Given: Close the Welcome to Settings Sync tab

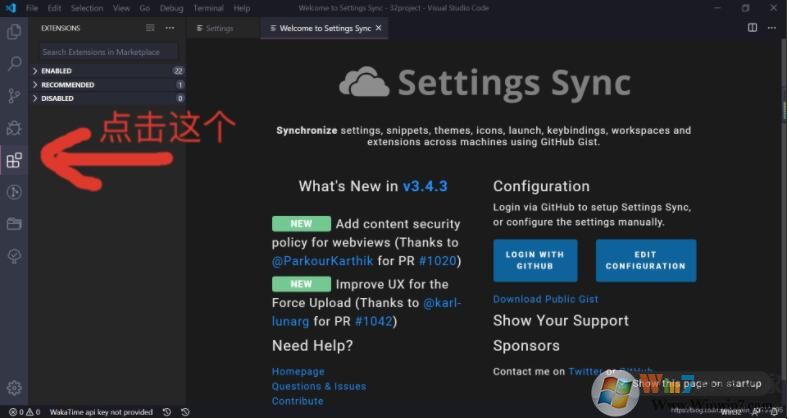Looking at the screenshot, I should (x=380, y=28).
